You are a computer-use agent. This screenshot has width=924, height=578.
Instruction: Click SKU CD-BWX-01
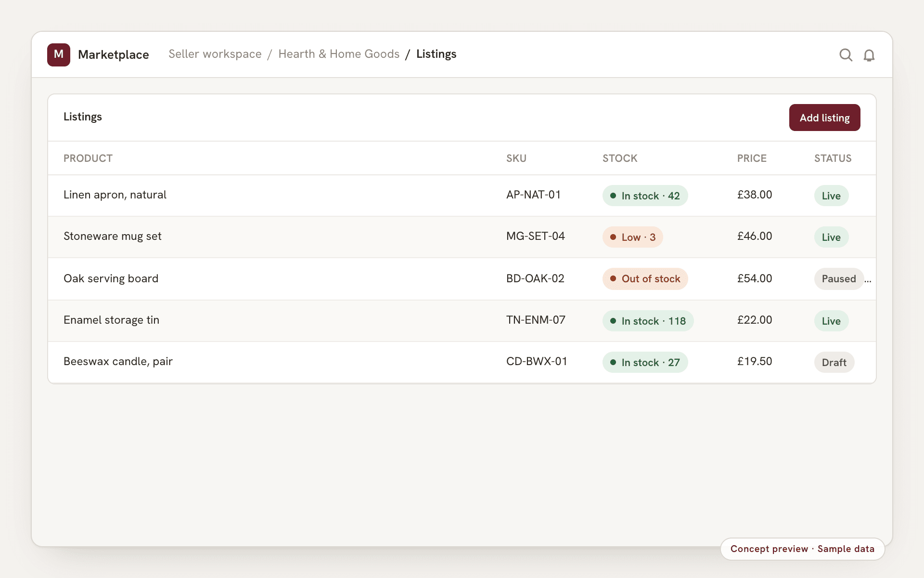[537, 361]
